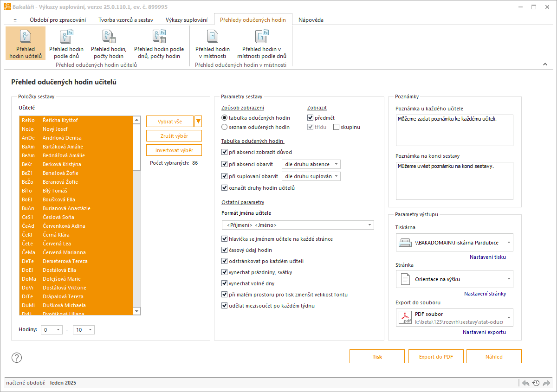The image size is (557, 392).
Task: Click the teacher list scrollbar down arrow
Action: pyautogui.click(x=136, y=311)
